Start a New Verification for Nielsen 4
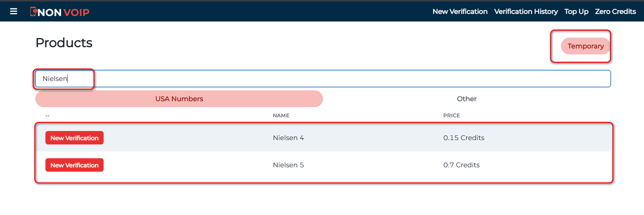The image size is (644, 215). (x=74, y=137)
